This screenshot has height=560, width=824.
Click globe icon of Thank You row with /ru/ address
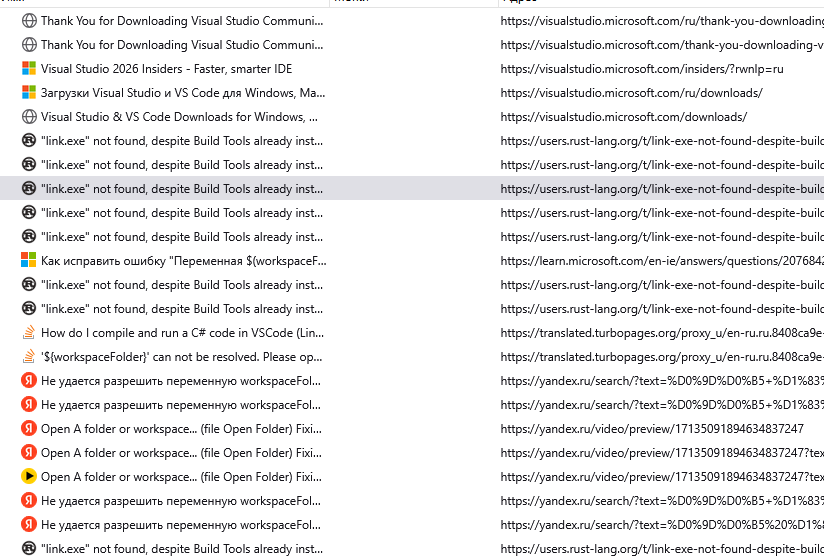[29, 21]
